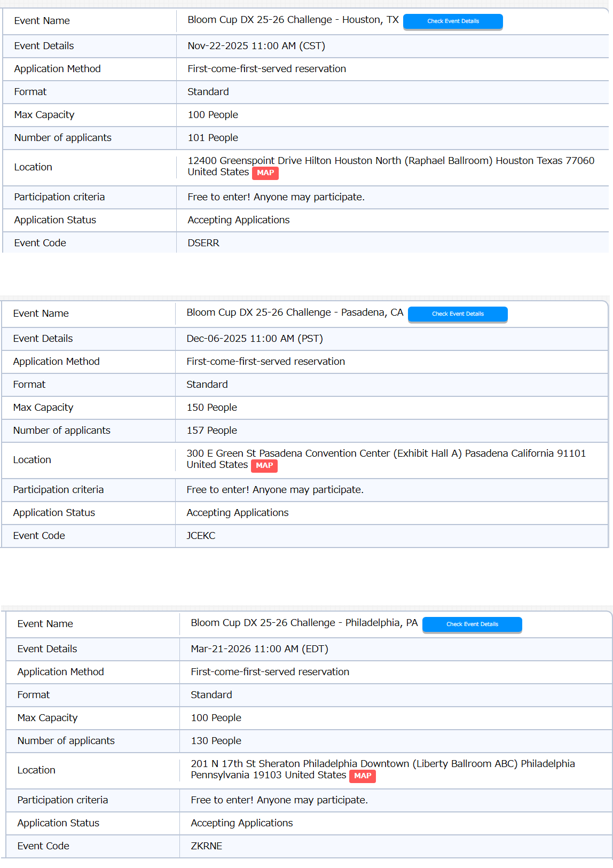Click the date Nov-22-2025 11:00 AM (CST)
The image size is (613, 868).
coord(256,46)
